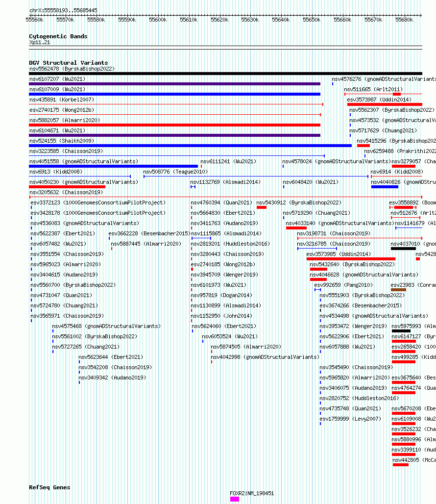Select esv2740175 (Wong2012b) variant label
The width and height of the screenshot is (436, 504).
[x=62, y=110]
